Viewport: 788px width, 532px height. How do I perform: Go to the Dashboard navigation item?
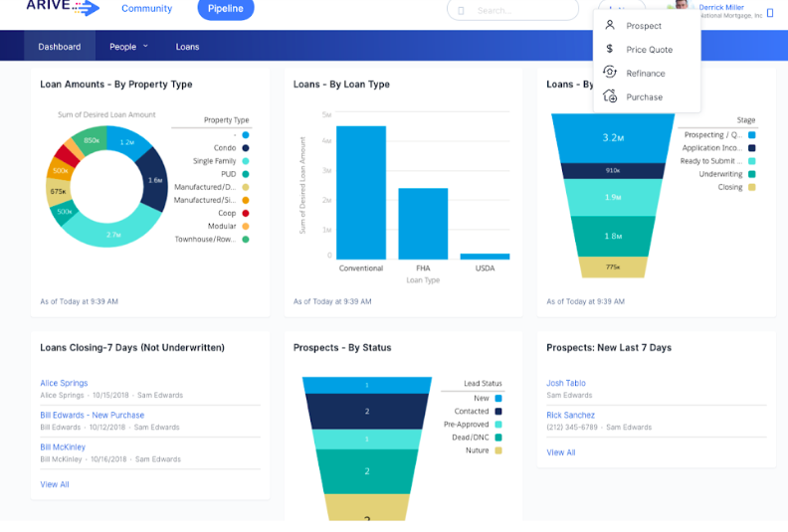60,47
